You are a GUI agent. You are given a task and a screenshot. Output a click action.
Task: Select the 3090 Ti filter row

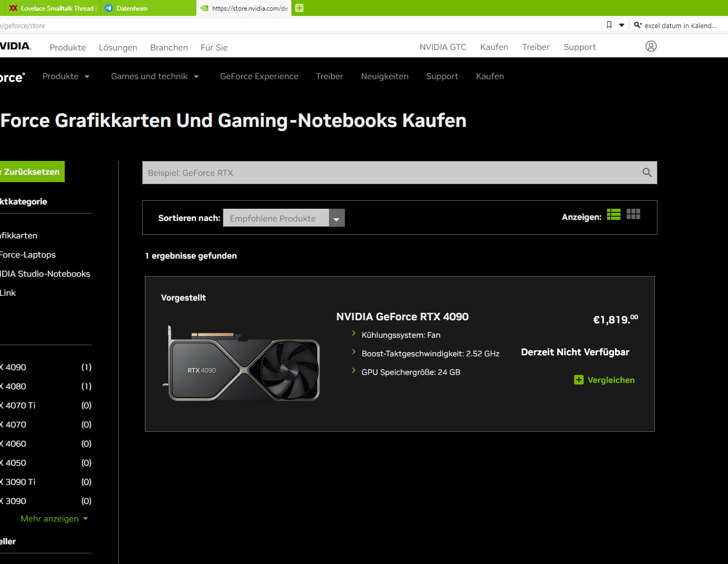click(46, 482)
